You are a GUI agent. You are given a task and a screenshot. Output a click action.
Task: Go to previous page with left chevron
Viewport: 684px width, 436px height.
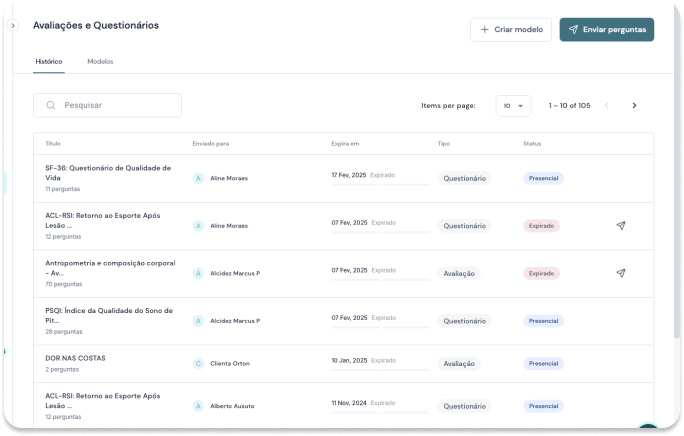click(606, 105)
